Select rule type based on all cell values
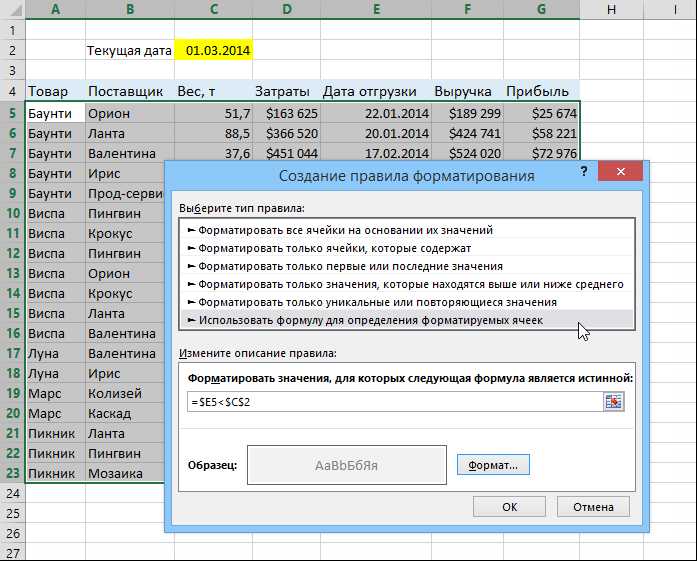 407,230
